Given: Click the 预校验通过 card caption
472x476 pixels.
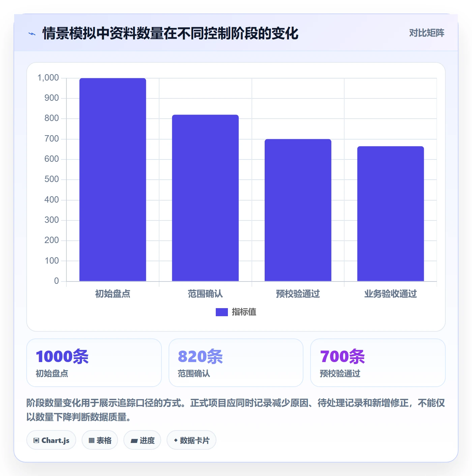Looking at the screenshot, I should pos(340,374).
